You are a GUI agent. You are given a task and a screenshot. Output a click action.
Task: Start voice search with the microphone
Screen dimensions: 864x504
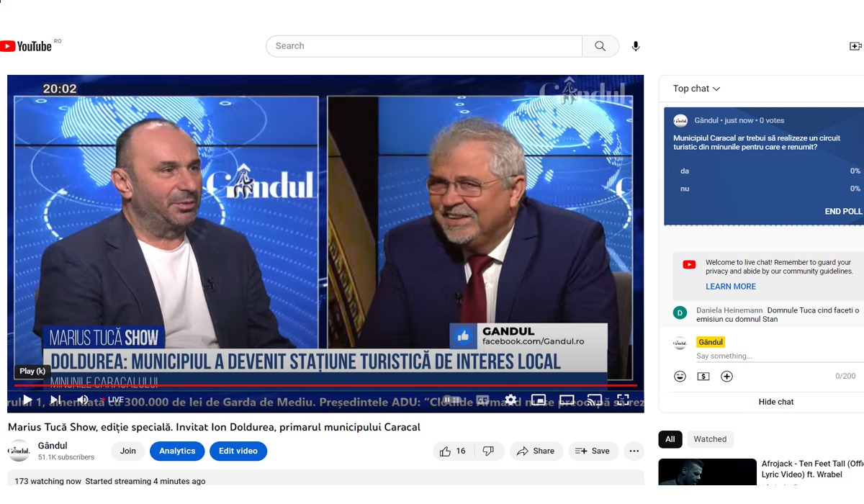636,46
